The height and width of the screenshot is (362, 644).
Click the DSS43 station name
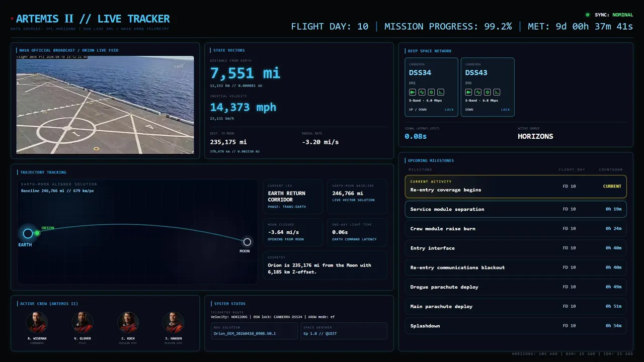click(476, 73)
